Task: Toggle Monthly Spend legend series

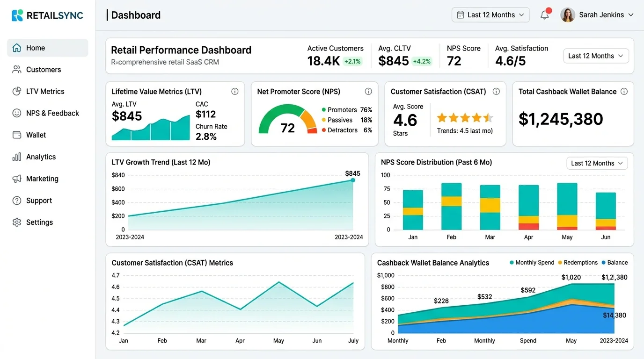Action: point(532,263)
